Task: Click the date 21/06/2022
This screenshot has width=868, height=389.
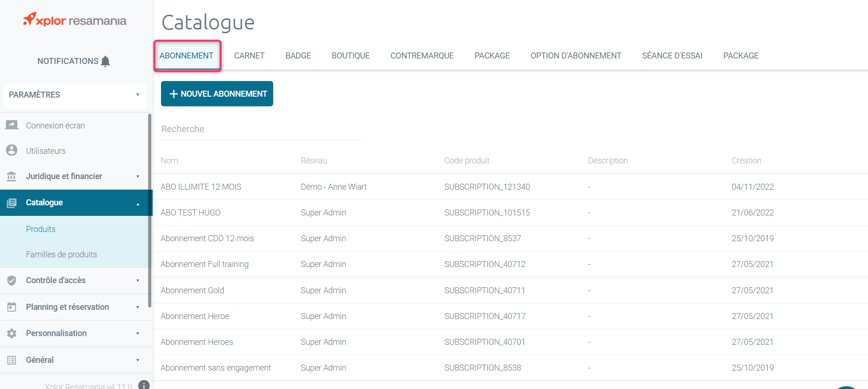Action: [x=753, y=213]
